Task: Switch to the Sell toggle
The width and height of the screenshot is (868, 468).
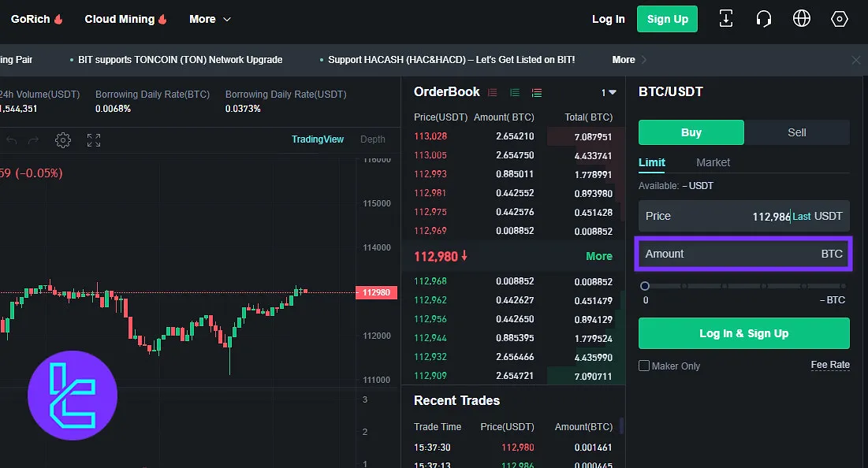Action: click(797, 132)
